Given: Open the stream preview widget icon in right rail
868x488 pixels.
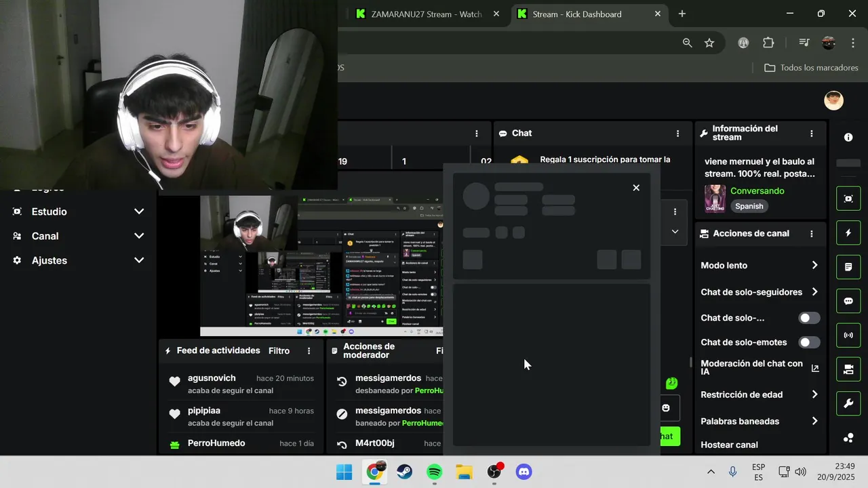Looking at the screenshot, I should pos(848,199).
